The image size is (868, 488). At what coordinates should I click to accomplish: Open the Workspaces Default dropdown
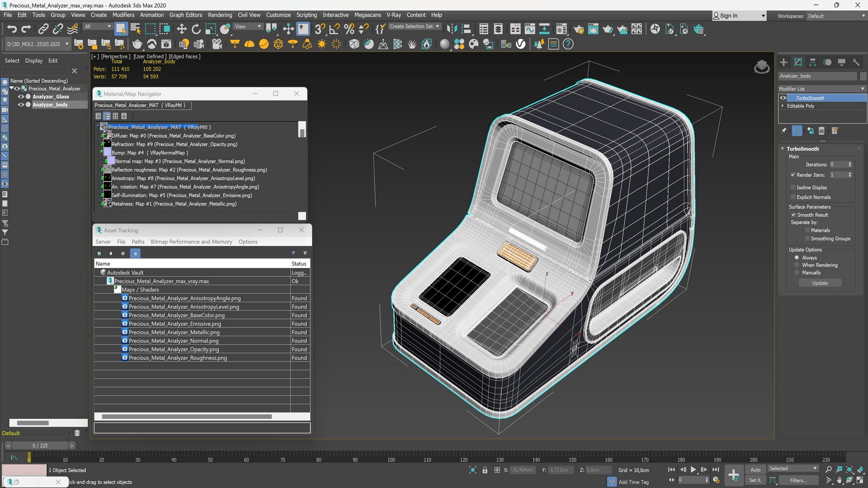coord(836,16)
